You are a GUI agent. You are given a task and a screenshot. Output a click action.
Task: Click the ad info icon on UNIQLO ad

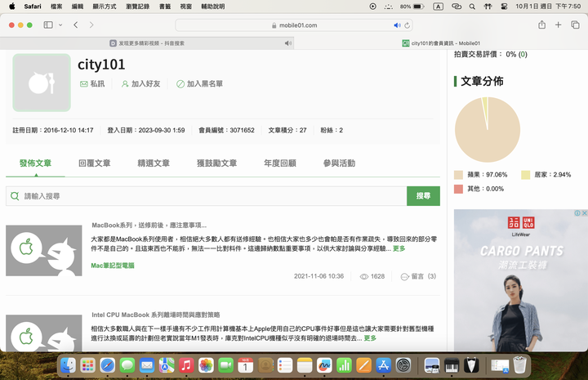pyautogui.click(x=577, y=213)
